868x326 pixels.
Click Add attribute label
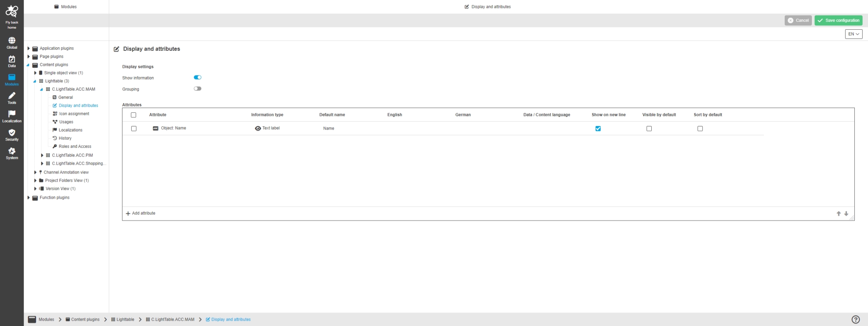(144, 213)
